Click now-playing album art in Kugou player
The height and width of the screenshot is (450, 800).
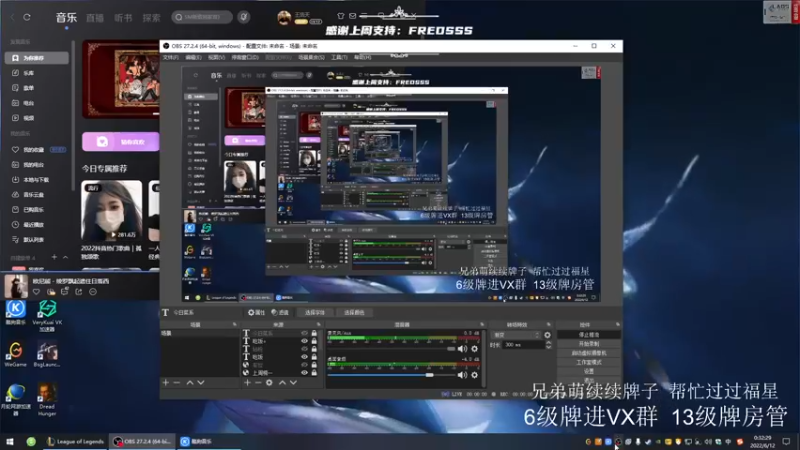[x=16, y=286]
